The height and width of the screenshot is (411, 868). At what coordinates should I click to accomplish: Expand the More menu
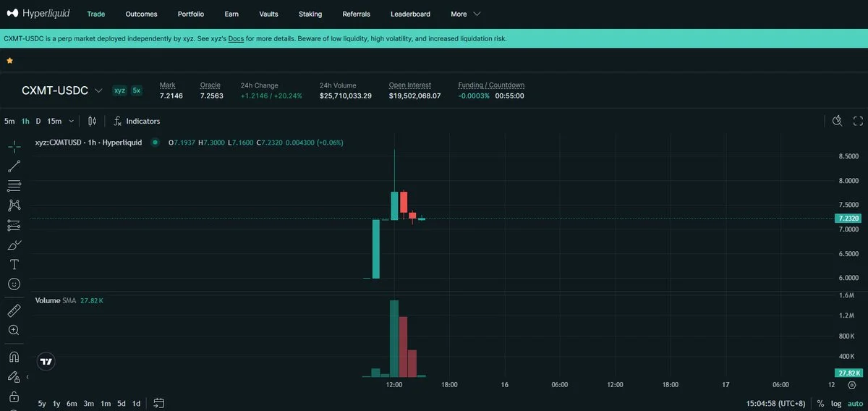465,14
